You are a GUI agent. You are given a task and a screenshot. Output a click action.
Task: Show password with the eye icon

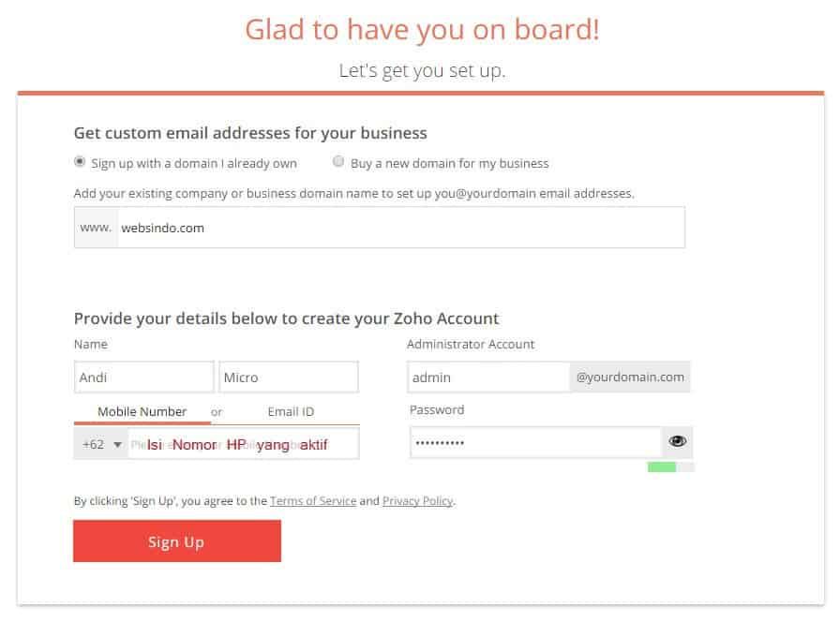pos(677,442)
